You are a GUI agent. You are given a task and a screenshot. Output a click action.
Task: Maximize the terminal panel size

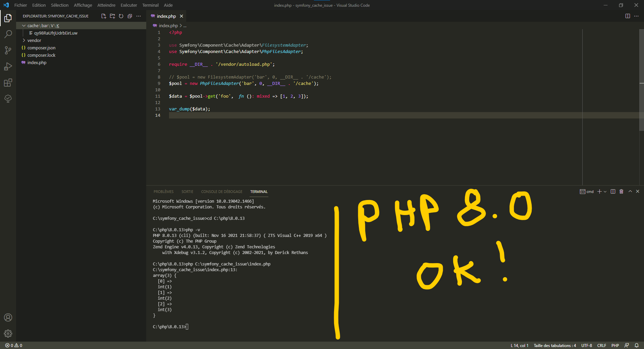tap(630, 192)
